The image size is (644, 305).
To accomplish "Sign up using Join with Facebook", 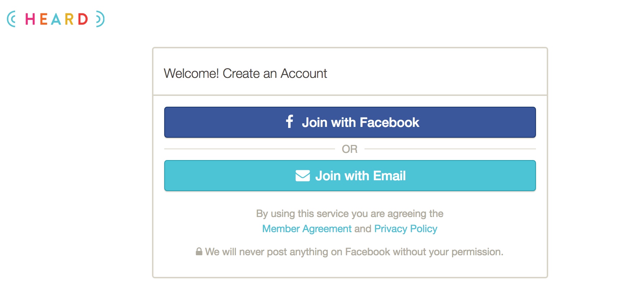I will point(350,122).
